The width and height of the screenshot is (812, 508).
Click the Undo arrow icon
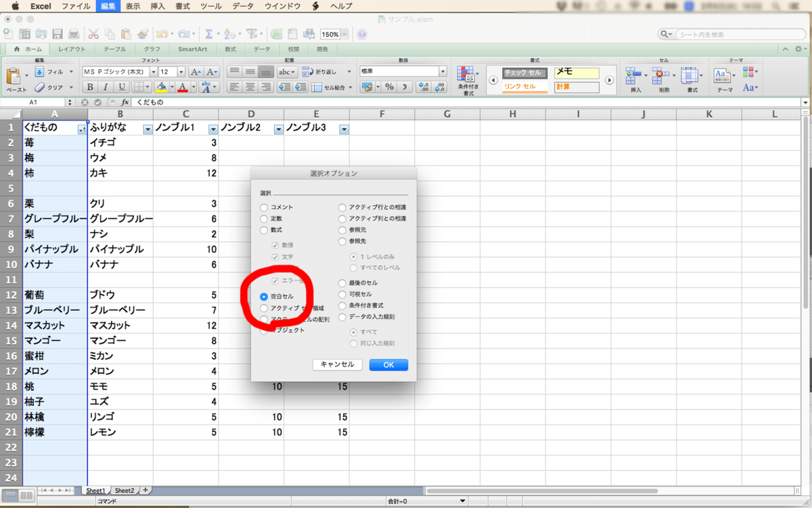pos(162,34)
